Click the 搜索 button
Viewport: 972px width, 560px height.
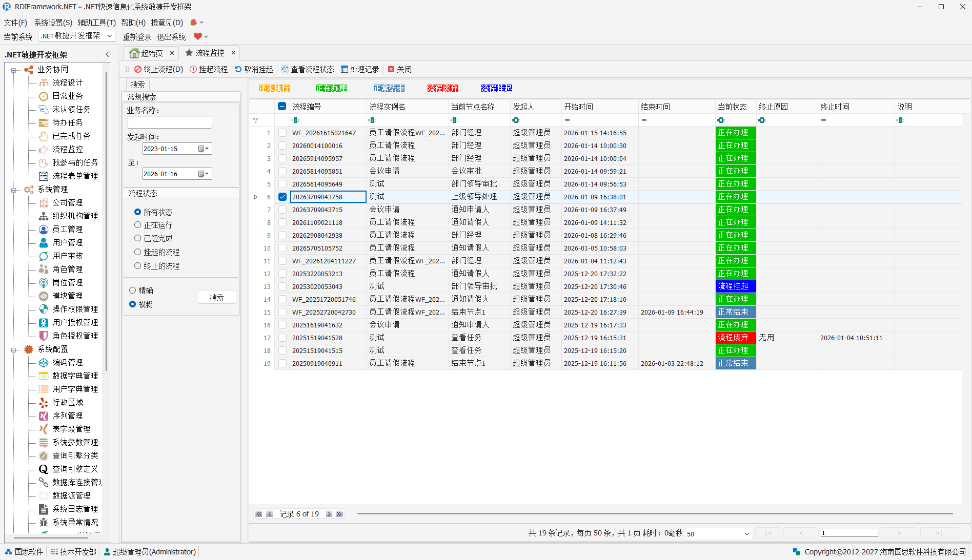(x=216, y=298)
